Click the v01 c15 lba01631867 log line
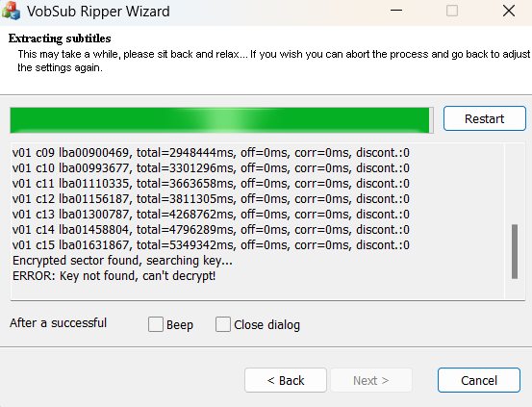This screenshot has height=407, width=532. pos(211,245)
